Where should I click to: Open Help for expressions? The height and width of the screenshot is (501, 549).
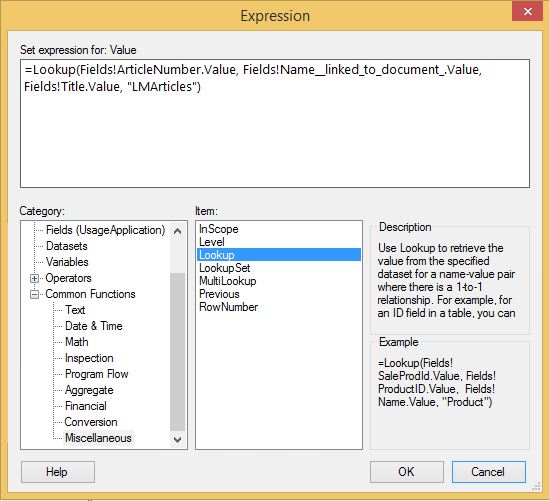pyautogui.click(x=58, y=472)
